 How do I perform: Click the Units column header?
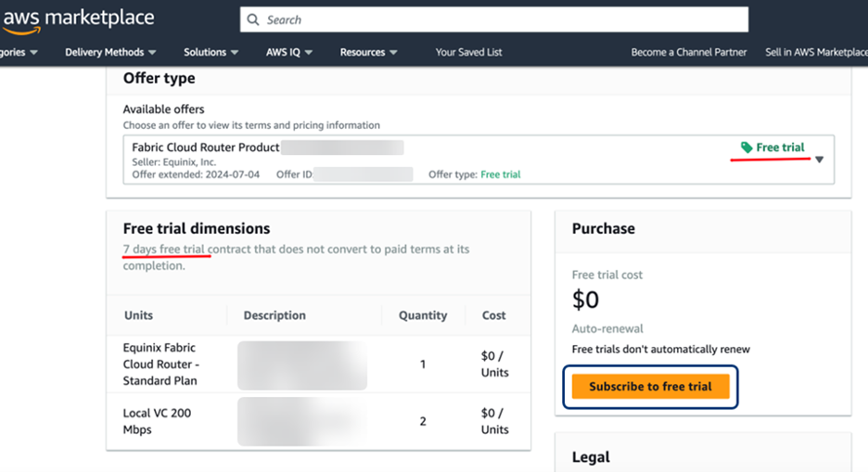pyautogui.click(x=139, y=315)
